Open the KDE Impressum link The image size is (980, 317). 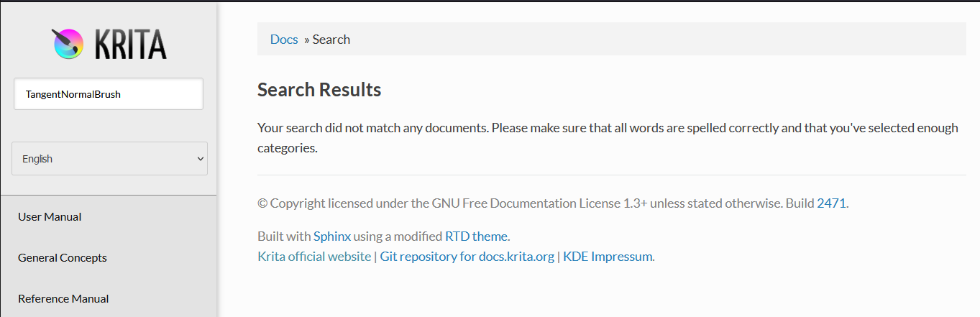pyautogui.click(x=608, y=257)
